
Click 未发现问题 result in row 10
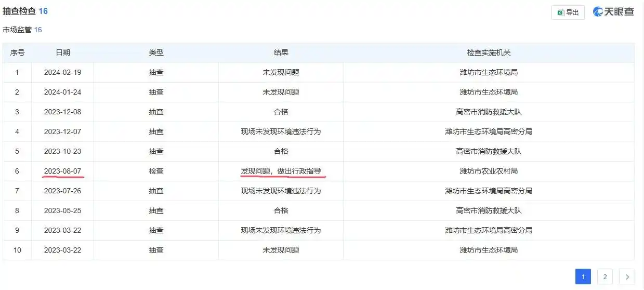281,250
